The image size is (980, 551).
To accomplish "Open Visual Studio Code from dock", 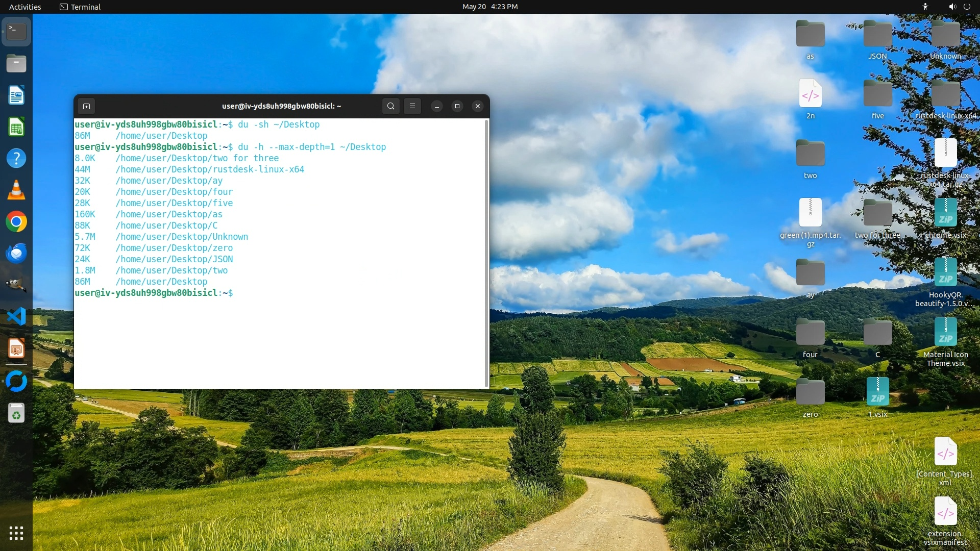I will tap(16, 317).
